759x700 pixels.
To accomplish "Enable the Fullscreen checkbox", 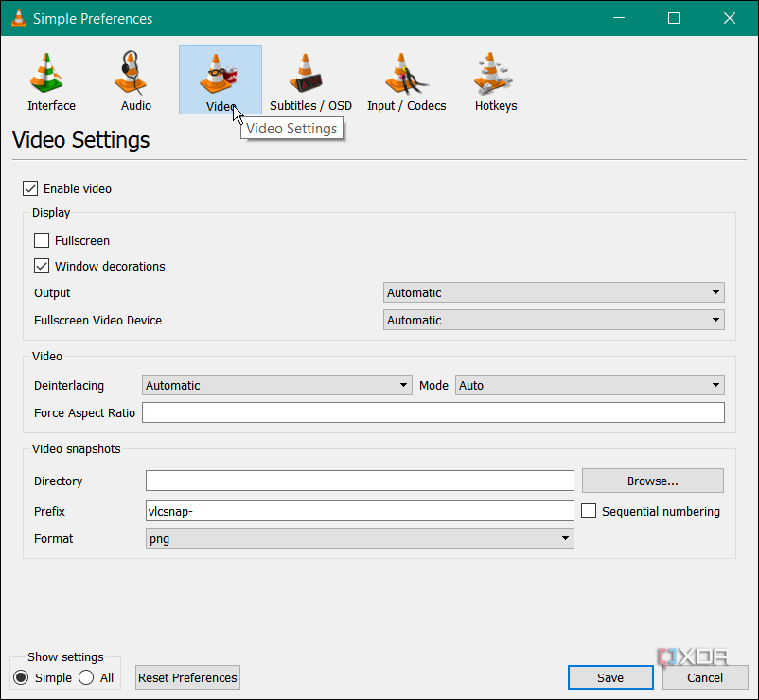I will coord(42,240).
